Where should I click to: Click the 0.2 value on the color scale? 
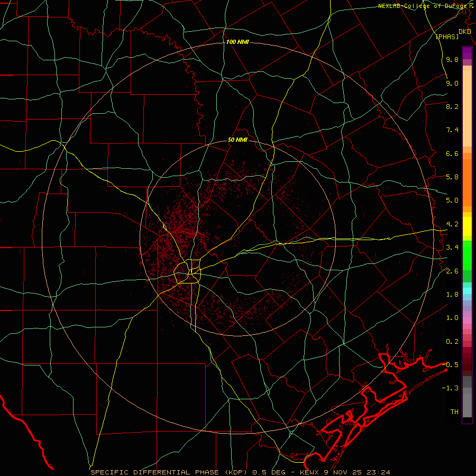pos(452,342)
